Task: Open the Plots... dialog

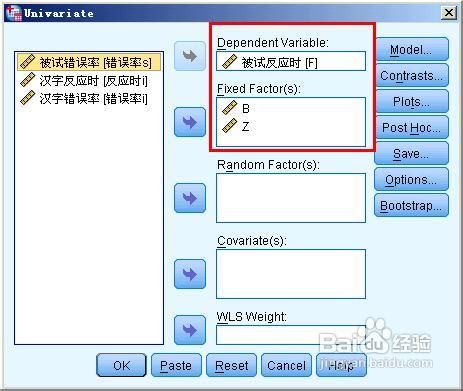Action: coord(411,101)
